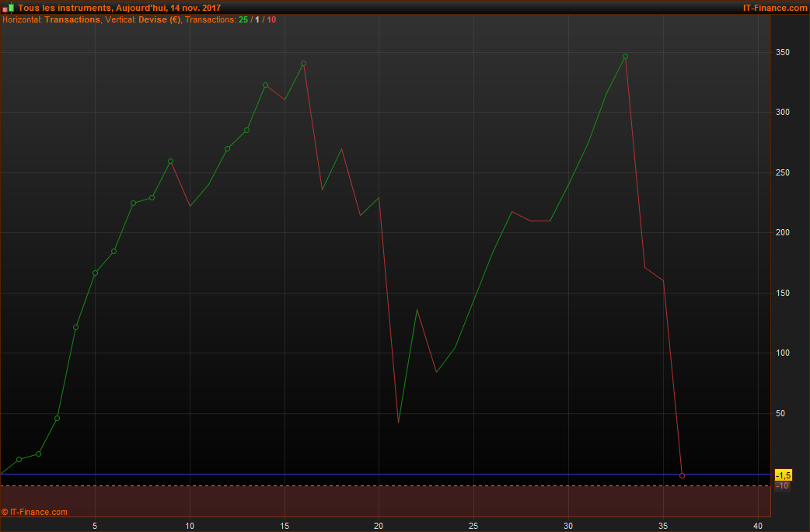
Task: Open the IT-Finance.com link in the header
Action: pos(775,8)
